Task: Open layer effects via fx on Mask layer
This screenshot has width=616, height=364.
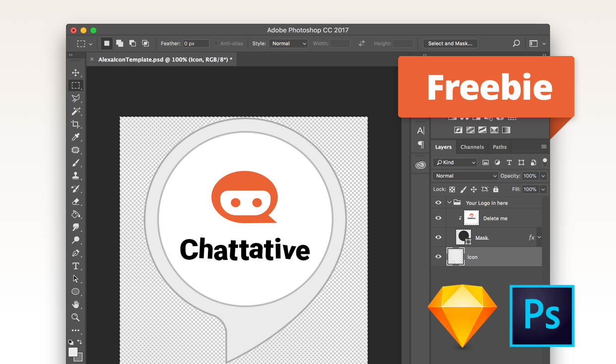Action: tap(531, 237)
